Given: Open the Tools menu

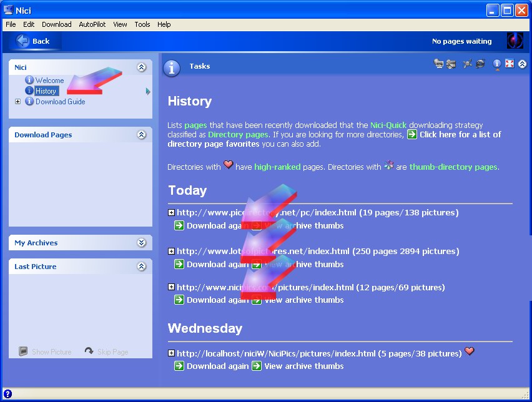Looking at the screenshot, I should (142, 24).
